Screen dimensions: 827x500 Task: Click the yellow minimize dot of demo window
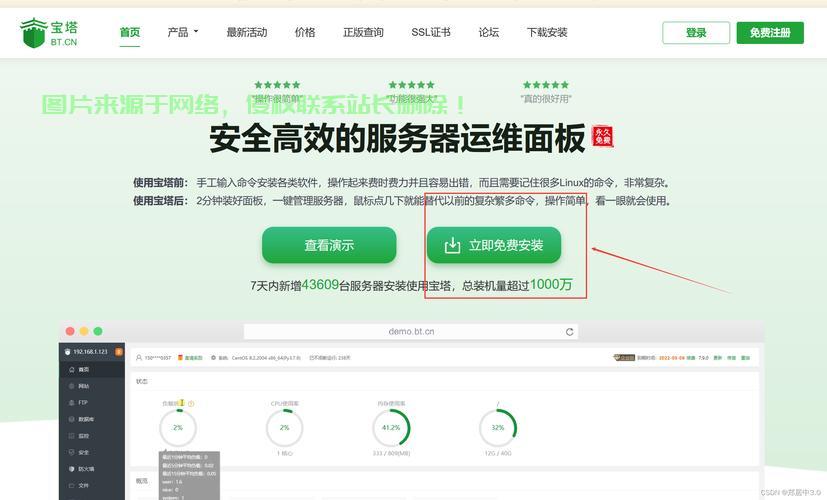tap(84, 331)
